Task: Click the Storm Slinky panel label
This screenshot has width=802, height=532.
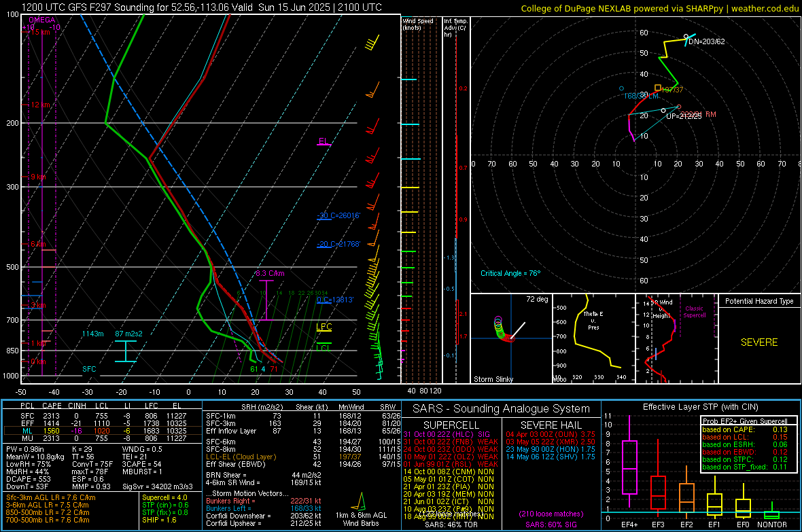Action: [493, 379]
